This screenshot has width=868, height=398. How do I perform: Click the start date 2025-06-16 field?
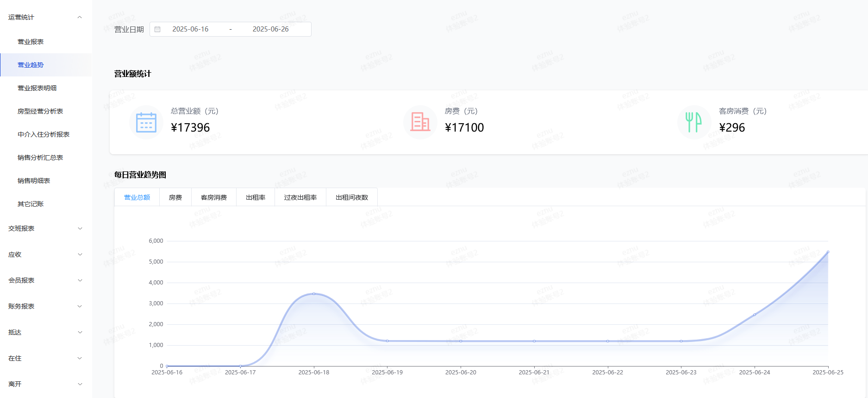click(x=190, y=29)
